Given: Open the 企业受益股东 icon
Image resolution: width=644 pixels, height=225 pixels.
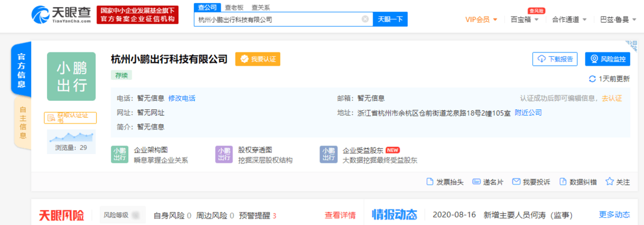Looking at the screenshot, I should click(x=329, y=154).
